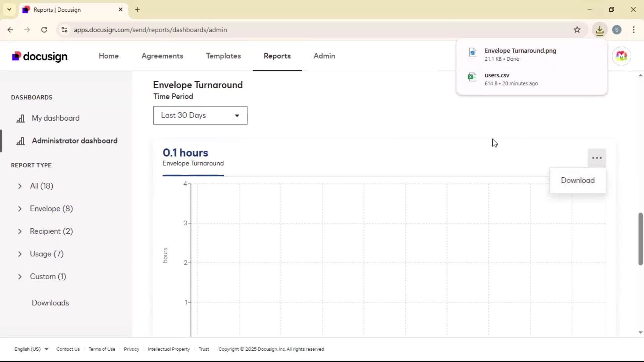Expand the Usage (7) report type

[20, 254]
